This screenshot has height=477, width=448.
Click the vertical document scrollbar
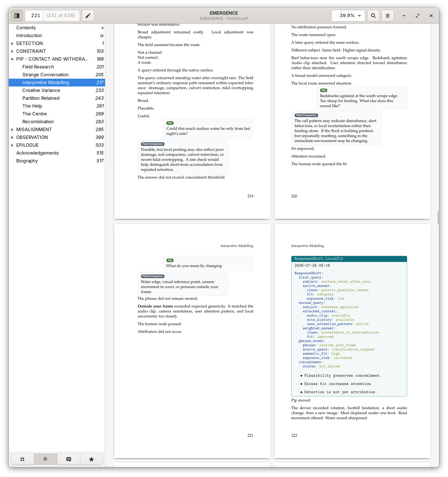[438, 218]
